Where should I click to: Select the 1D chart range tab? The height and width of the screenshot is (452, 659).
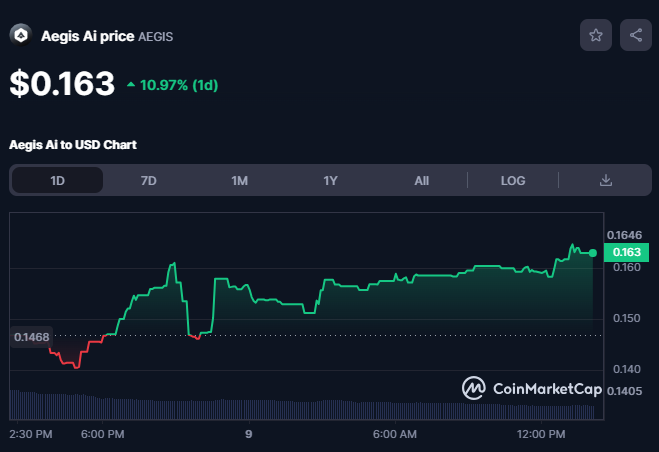[58, 180]
